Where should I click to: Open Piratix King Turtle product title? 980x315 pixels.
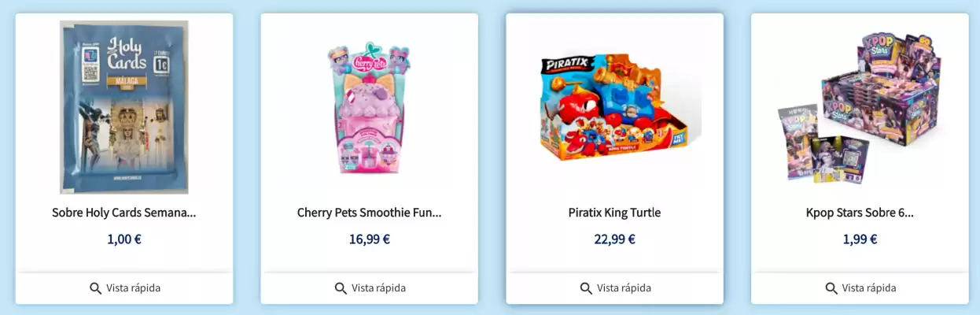[x=614, y=213]
